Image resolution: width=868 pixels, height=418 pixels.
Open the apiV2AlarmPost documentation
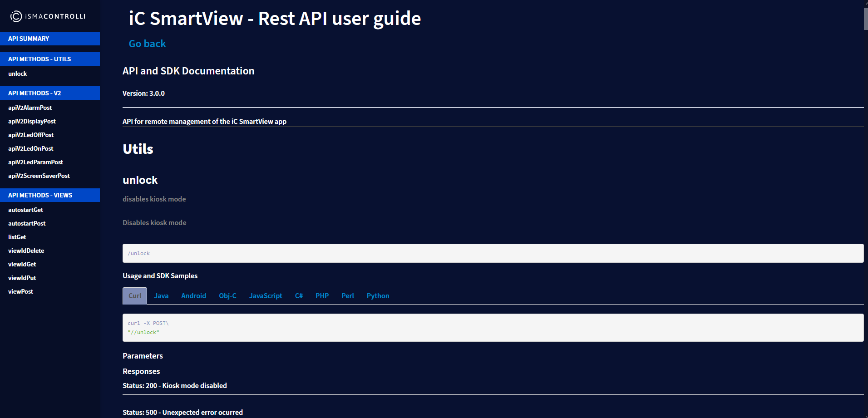(x=30, y=108)
